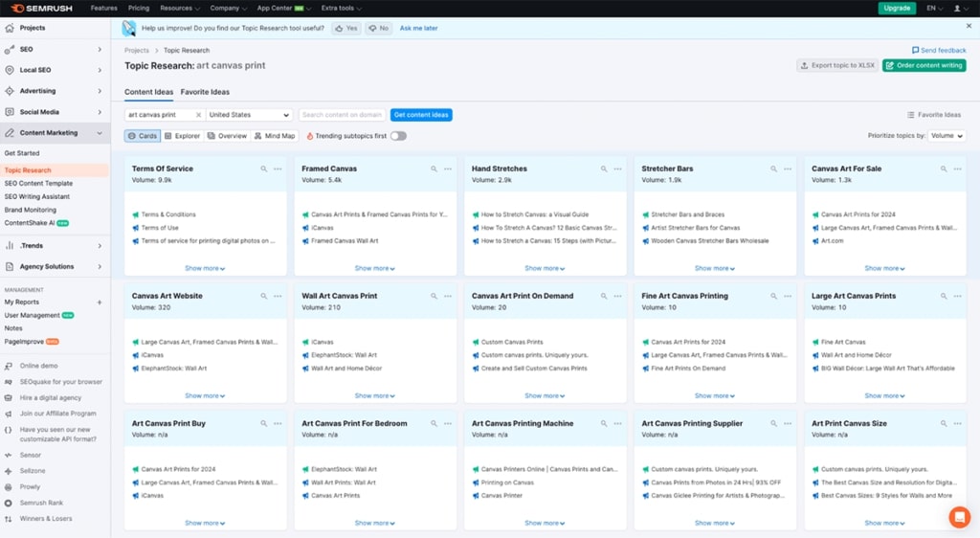980x538 pixels.
Task: Click search icon on Framed Canvas card
Action: (x=434, y=168)
